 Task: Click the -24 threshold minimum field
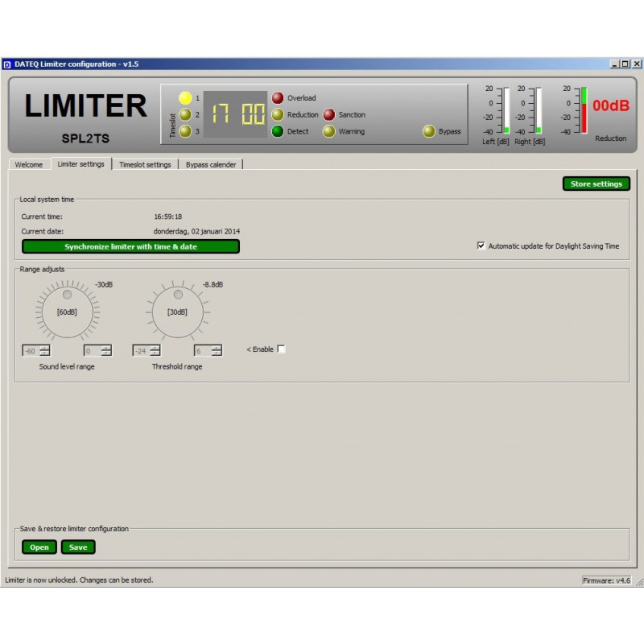coord(142,351)
